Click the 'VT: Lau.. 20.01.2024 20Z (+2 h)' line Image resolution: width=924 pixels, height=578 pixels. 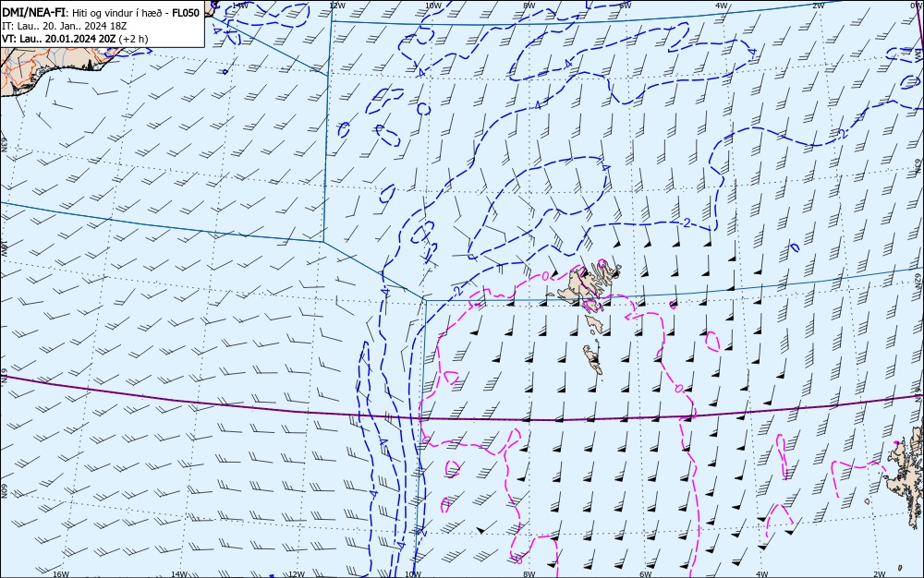pyautogui.click(x=75, y=39)
